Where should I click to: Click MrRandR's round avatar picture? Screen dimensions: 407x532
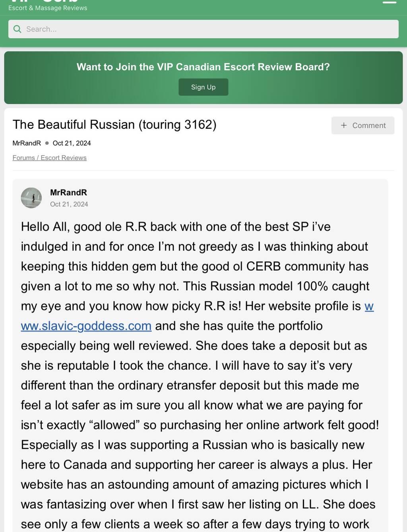(x=31, y=198)
